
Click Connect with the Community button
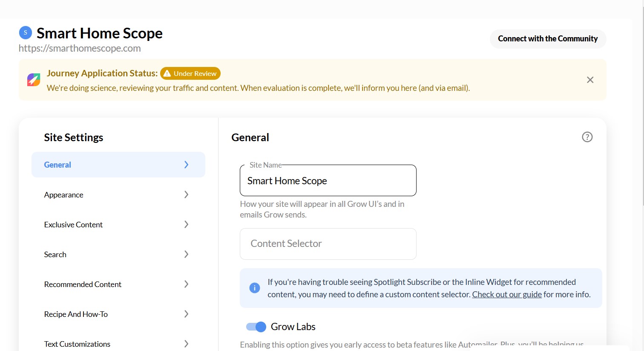(548, 39)
